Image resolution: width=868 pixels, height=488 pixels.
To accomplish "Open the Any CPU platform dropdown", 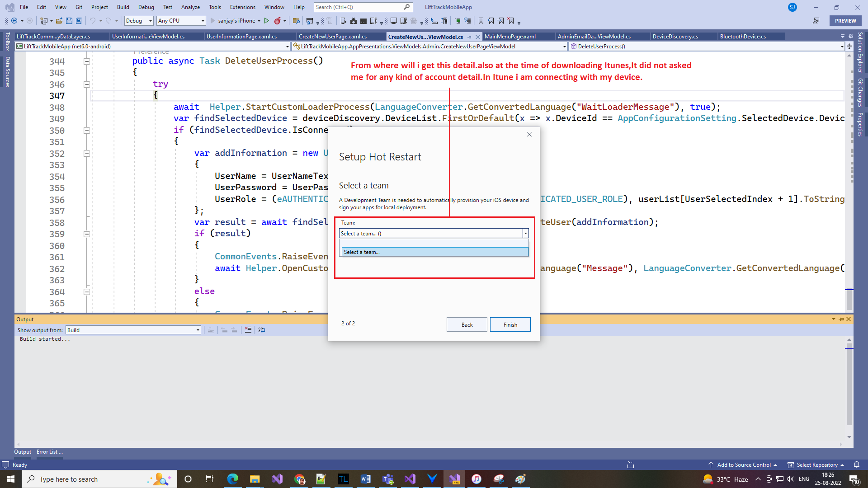I will point(181,21).
